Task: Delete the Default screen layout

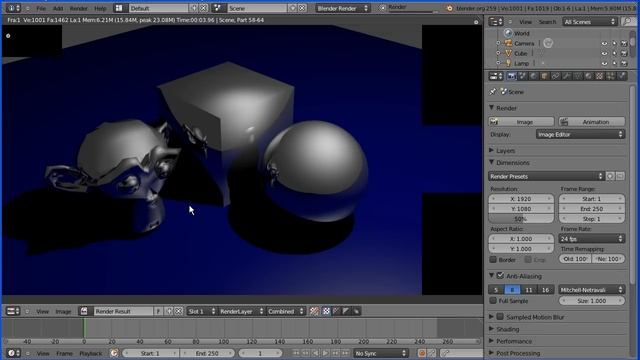Action: coord(204,8)
